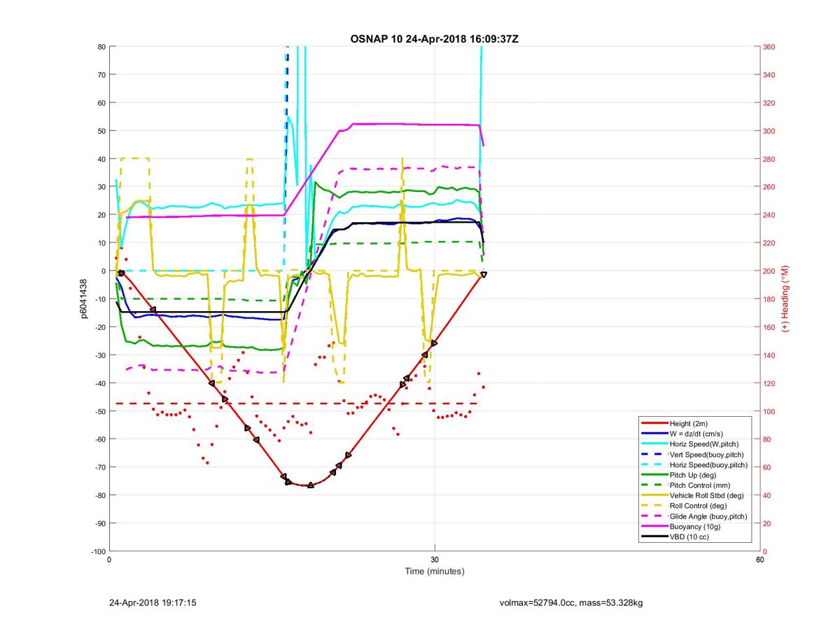Click Heading axis tick label 160
840x620 pixels.
[x=769, y=327]
